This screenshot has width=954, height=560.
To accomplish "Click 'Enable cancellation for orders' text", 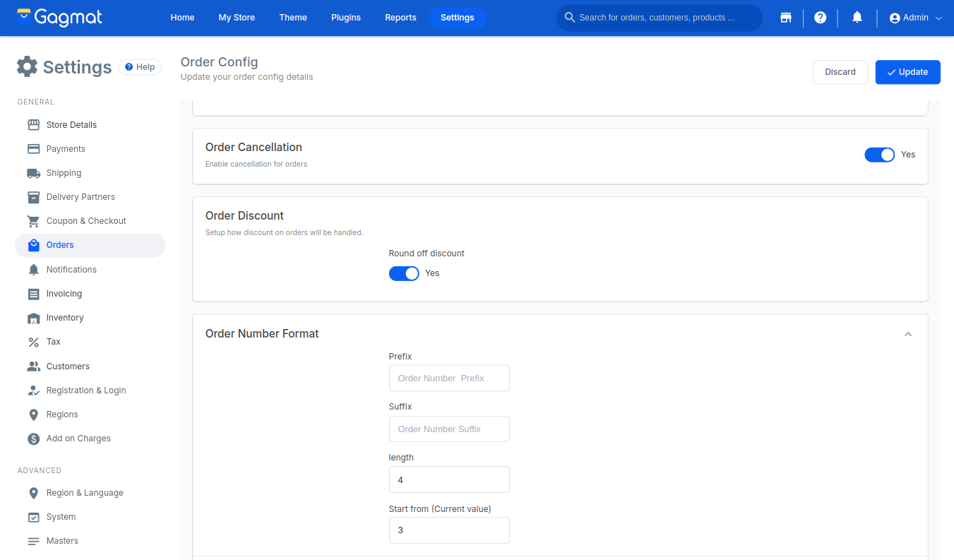I will pyautogui.click(x=256, y=164).
